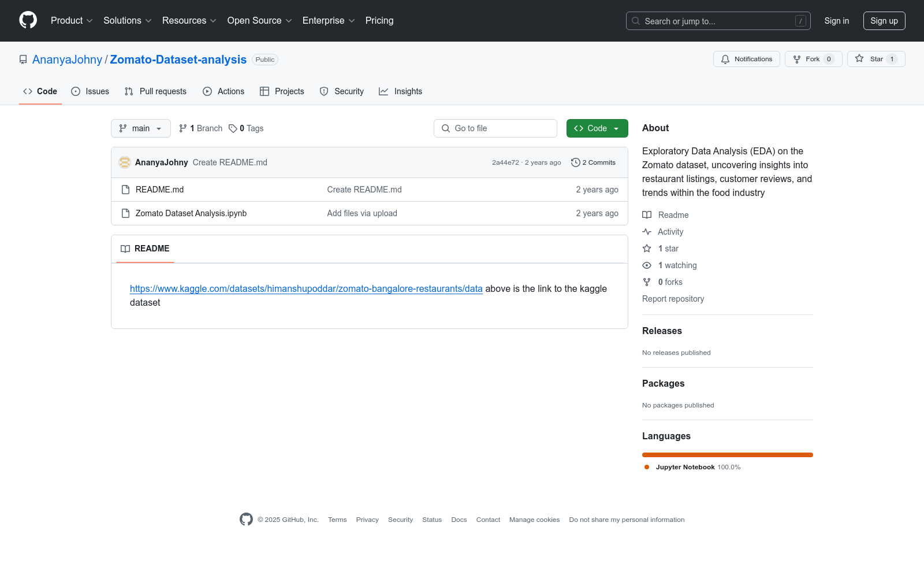Viewport: 924px width, 578px height.
Task: Click the Sign in link
Action: tap(837, 21)
